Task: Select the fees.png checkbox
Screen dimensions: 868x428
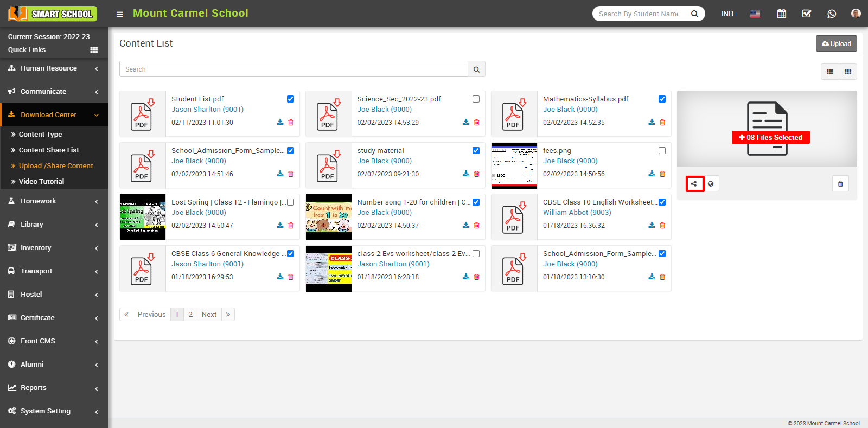Action: click(662, 151)
